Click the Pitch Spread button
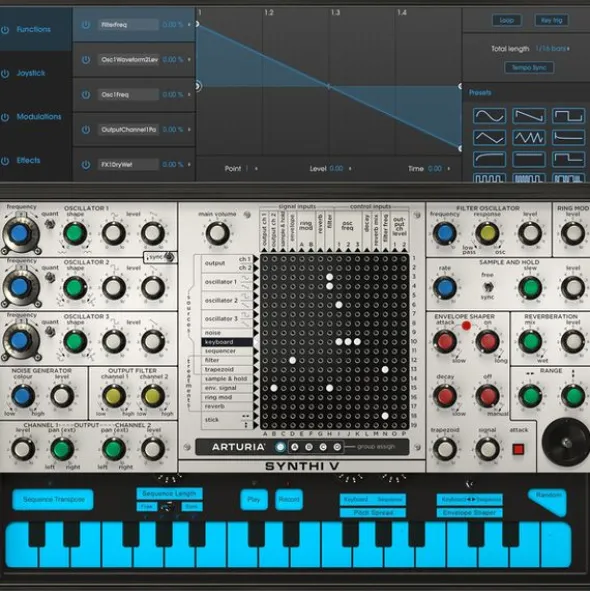Viewport: 590px width, 591px height. click(373, 513)
